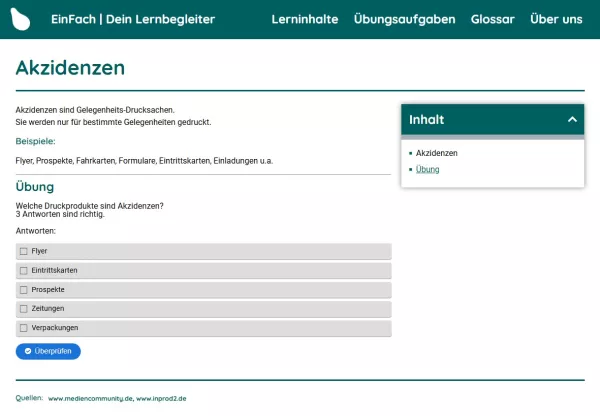This screenshot has width=600, height=416.
Task: Click the text '3 Antworten sind richtig.'
Action: pos(60,214)
